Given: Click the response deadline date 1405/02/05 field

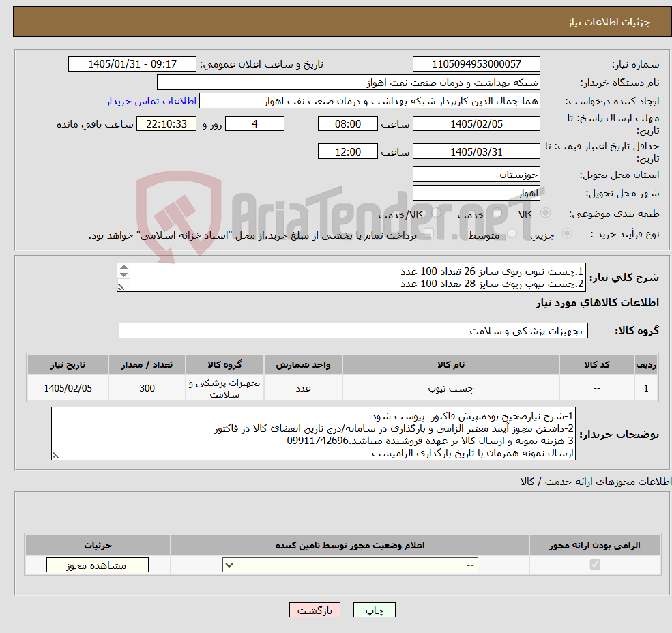Looking at the screenshot, I should 476,124.
